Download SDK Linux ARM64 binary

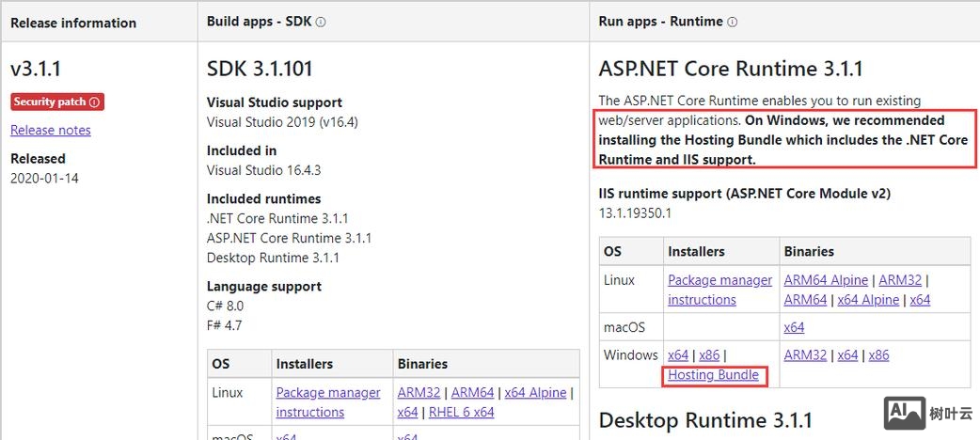[x=472, y=393]
